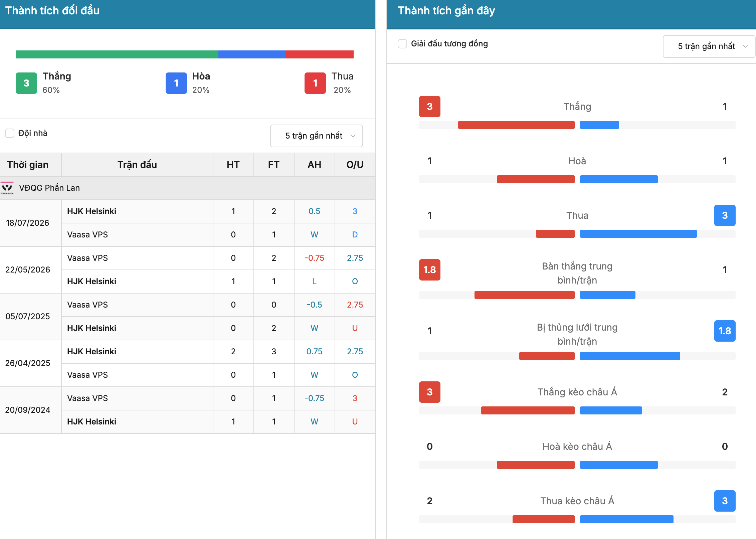Tick the Đội nhà checkbox
This screenshot has width=756, height=539.
click(x=10, y=133)
